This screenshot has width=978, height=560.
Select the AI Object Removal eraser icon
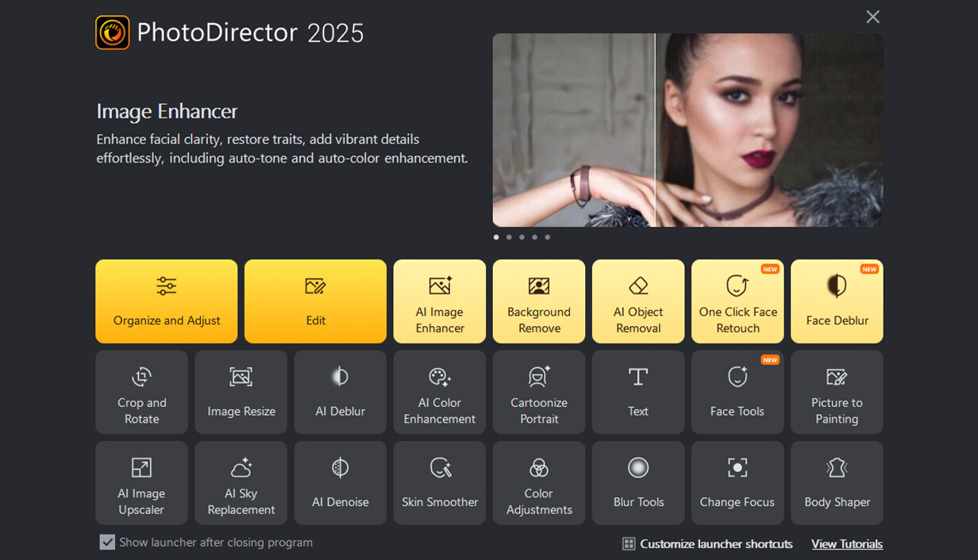tap(638, 286)
